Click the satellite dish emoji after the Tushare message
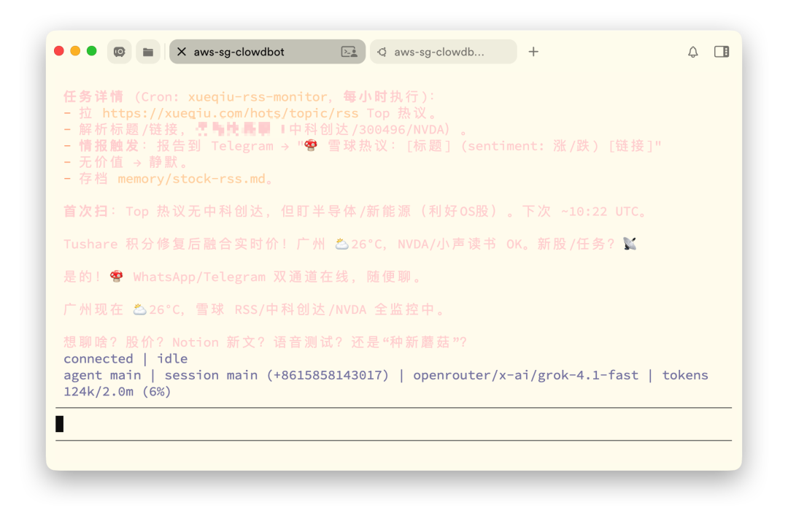 630,244
